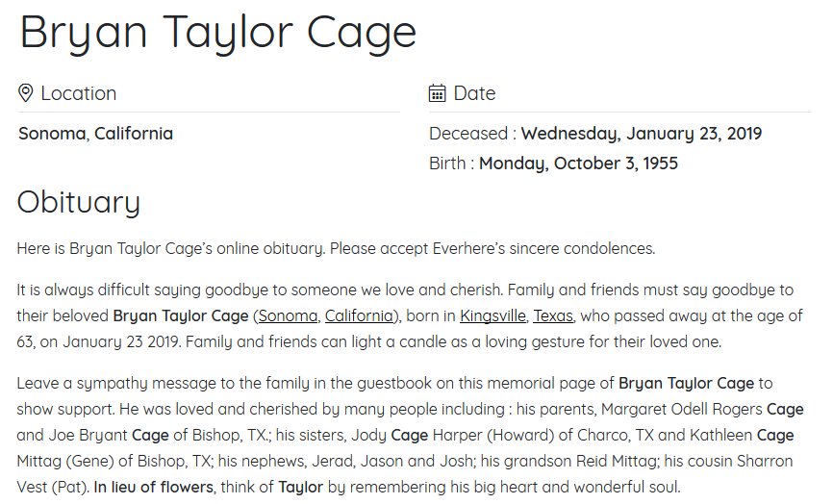The height and width of the screenshot is (504, 833).
Task: Click the bold name before the Sonoma link
Action: [x=180, y=315]
